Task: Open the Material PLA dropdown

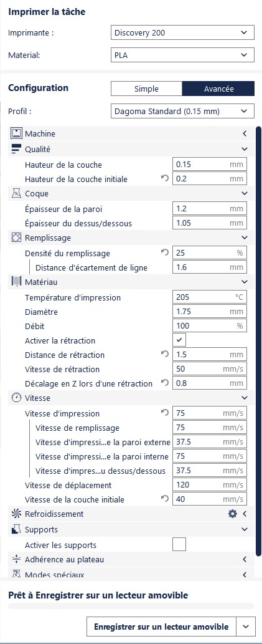Action: coord(182,55)
